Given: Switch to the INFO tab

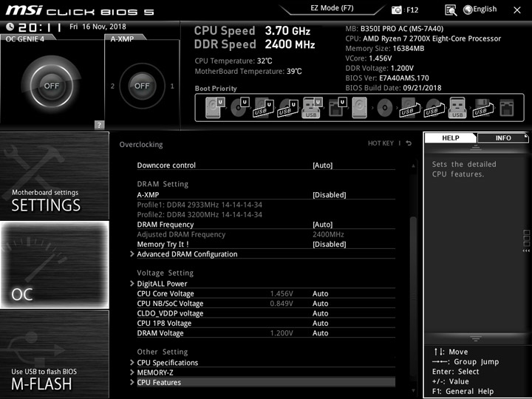Looking at the screenshot, I should (x=503, y=137).
